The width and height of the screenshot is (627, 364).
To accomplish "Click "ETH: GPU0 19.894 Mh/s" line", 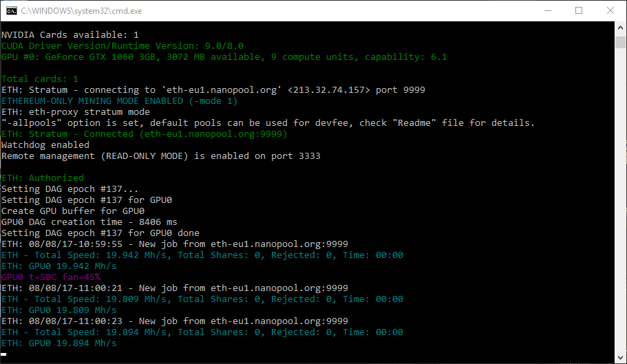I will click(59, 343).
